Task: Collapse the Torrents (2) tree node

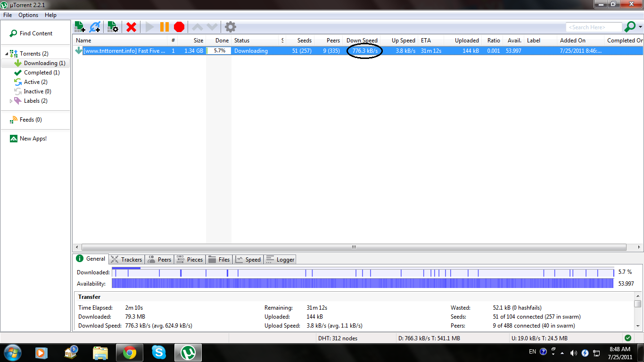Action: pyautogui.click(x=7, y=54)
